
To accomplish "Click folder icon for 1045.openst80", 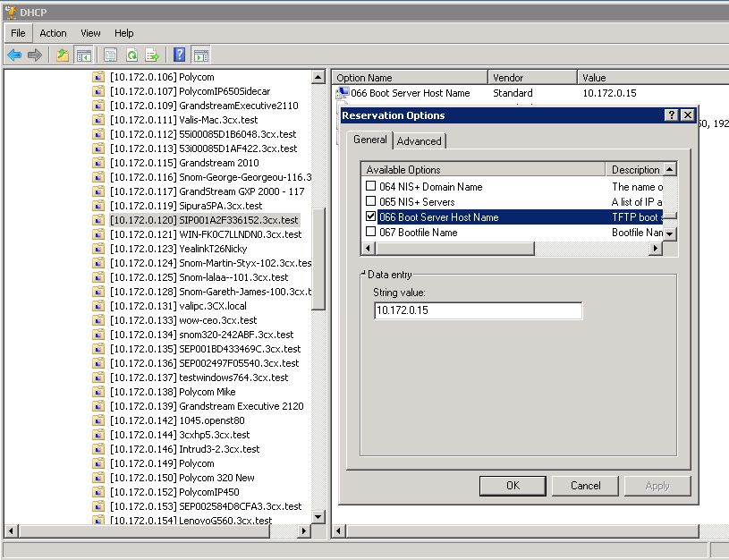I will (98, 420).
